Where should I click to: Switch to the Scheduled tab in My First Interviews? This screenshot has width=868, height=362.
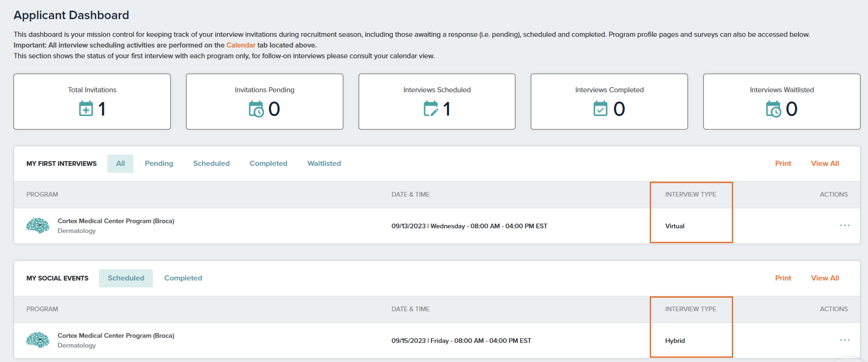click(x=211, y=164)
